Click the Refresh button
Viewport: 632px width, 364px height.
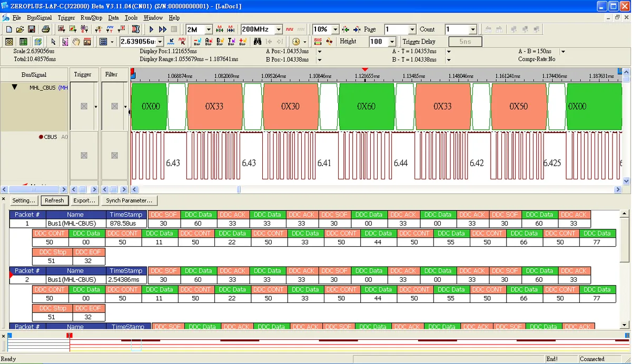tap(54, 200)
